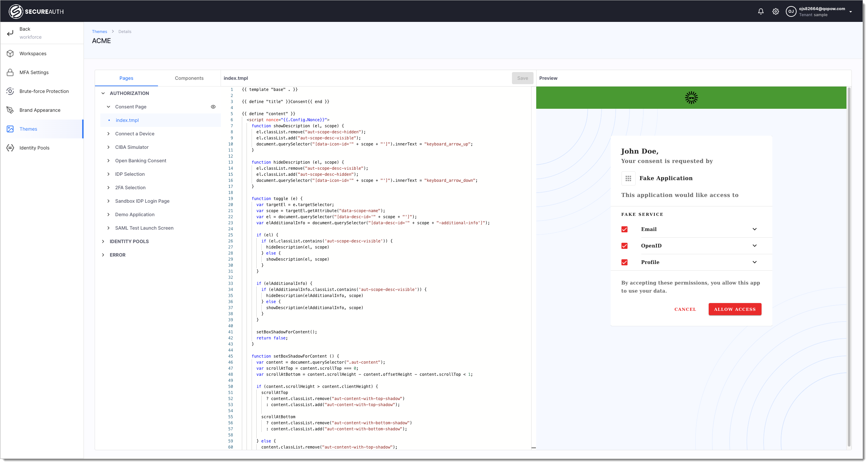868x464 pixels.
Task: Click the ALLOW ACCESS button in preview
Action: pyautogui.click(x=735, y=308)
